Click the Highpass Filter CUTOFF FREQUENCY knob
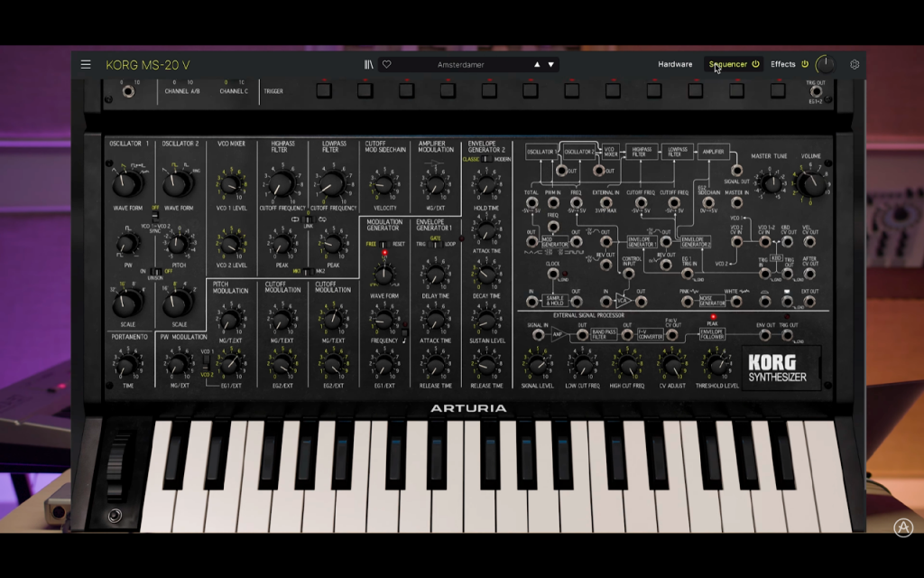Image resolution: width=924 pixels, height=578 pixels. pos(282,183)
